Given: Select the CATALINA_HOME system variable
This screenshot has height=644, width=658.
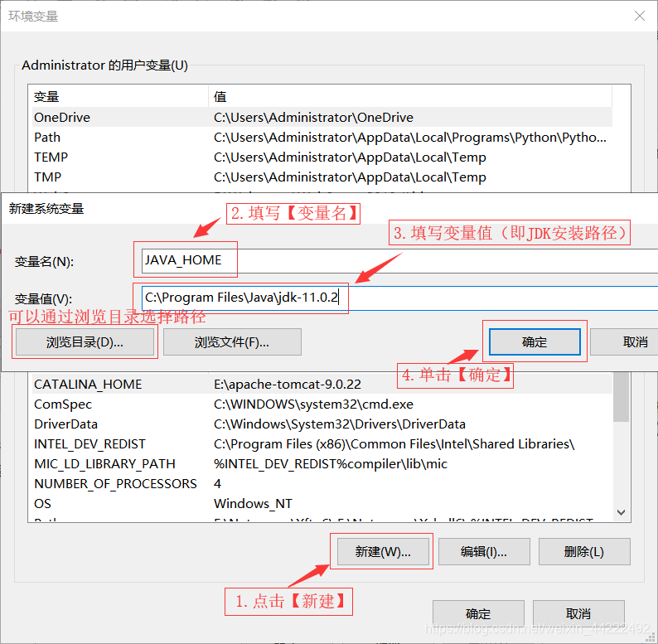Looking at the screenshot, I should (322, 384).
